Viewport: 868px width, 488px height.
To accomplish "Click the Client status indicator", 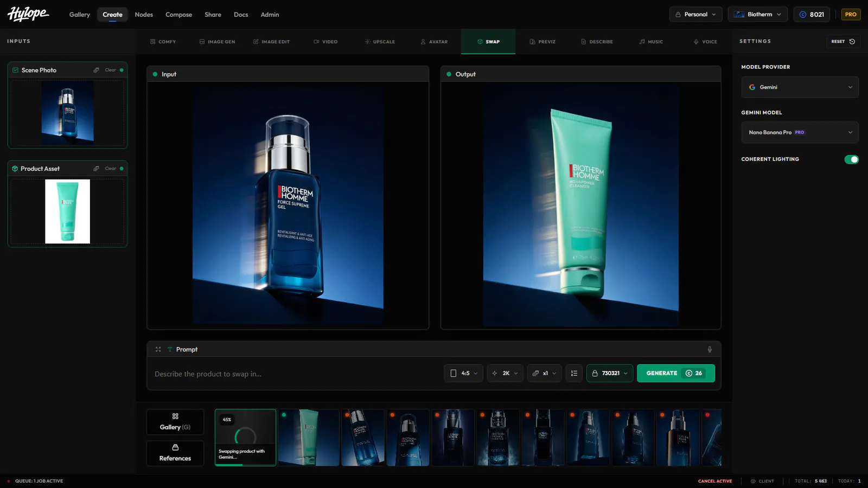I will [x=762, y=481].
